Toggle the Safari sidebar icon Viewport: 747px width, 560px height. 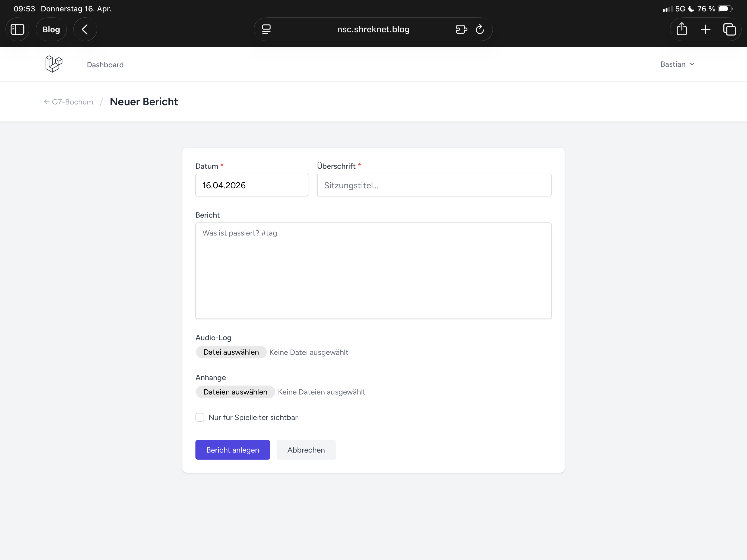[x=17, y=29]
